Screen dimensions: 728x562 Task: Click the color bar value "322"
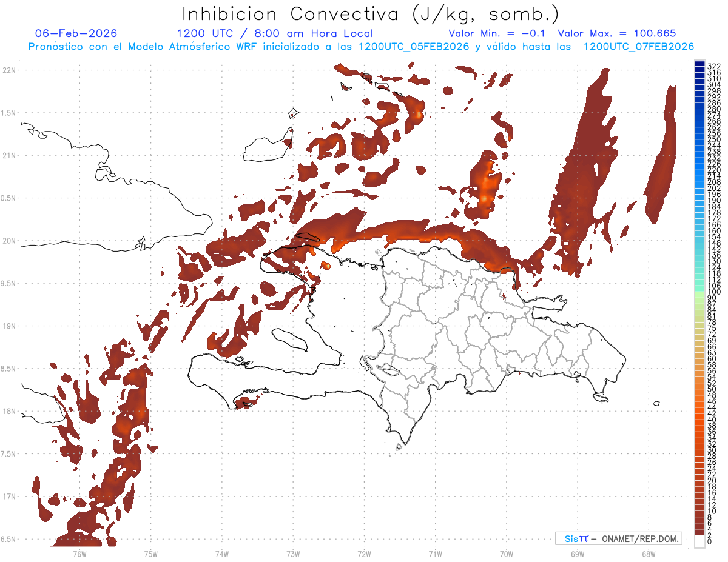(x=713, y=65)
